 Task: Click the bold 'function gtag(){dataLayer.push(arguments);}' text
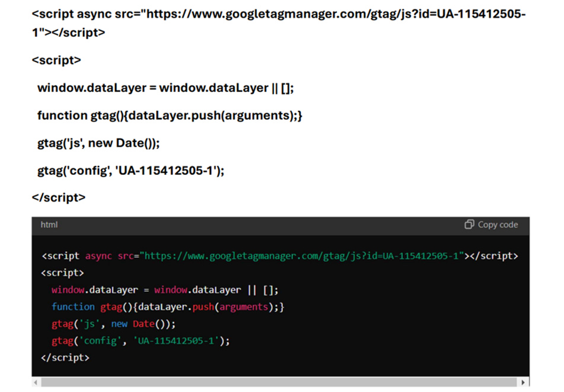[x=170, y=116]
